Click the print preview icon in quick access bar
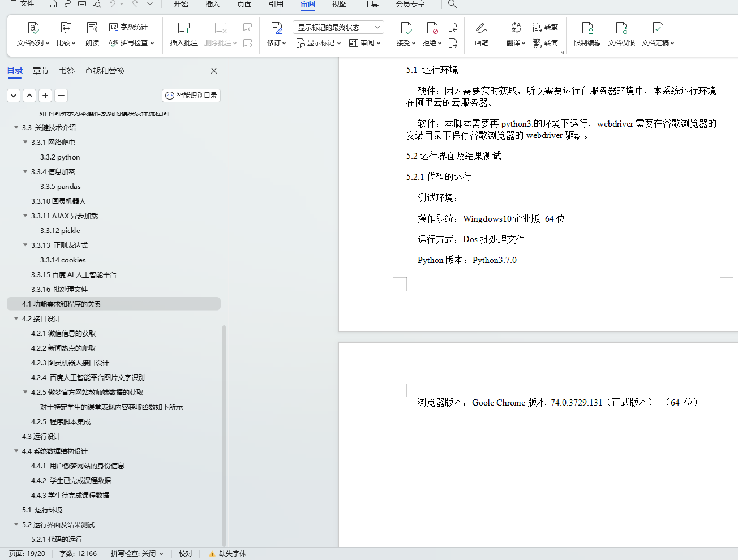Screen dimensions: 738x560 click(97, 4)
